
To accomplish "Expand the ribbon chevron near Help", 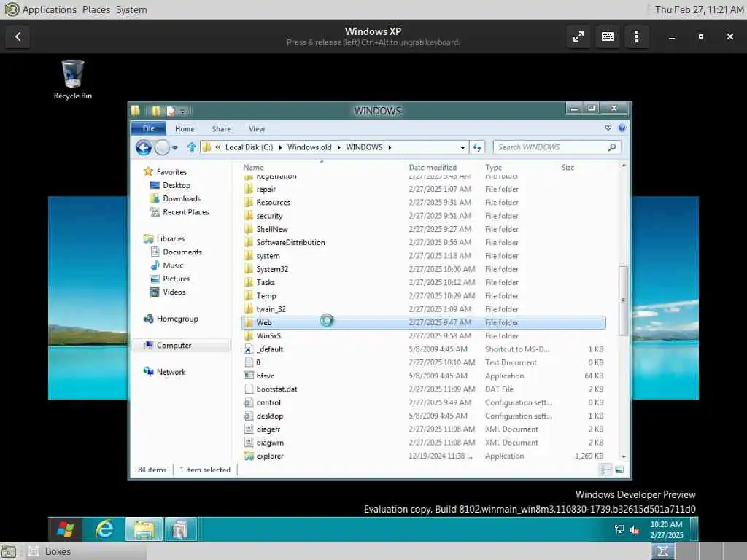I will [608, 128].
